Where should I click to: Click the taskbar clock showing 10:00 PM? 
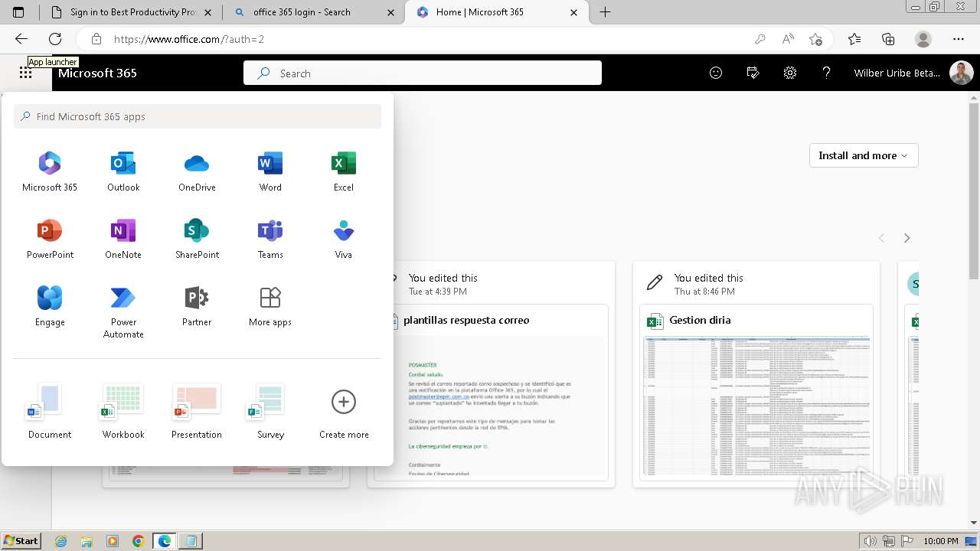click(941, 541)
